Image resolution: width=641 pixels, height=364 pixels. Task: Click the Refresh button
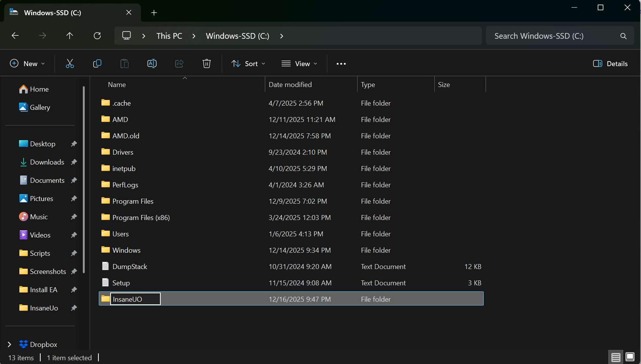97,36
